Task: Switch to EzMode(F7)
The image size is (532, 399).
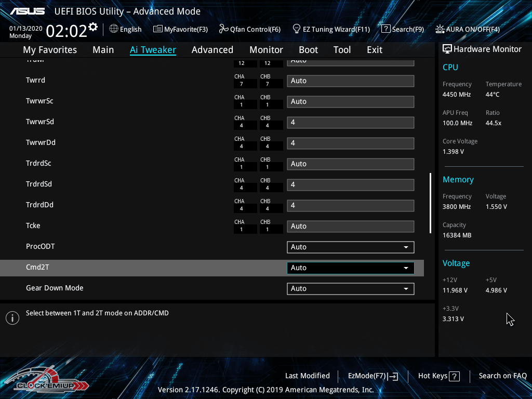Action: (373, 376)
